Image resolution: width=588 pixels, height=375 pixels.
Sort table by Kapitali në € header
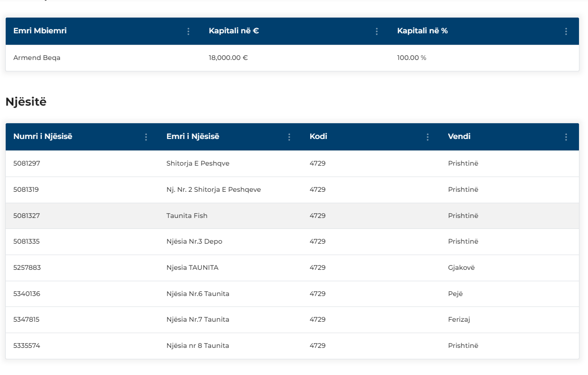click(x=234, y=31)
